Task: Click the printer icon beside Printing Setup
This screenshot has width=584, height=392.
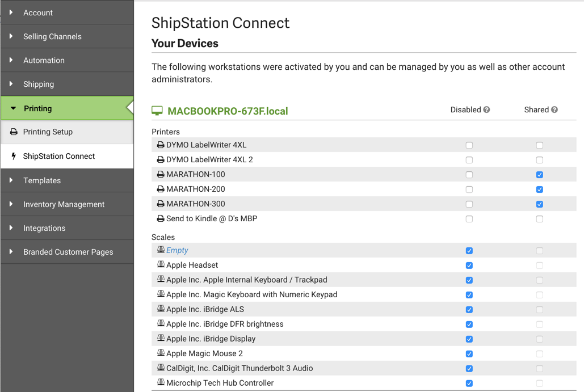Action: (12, 132)
